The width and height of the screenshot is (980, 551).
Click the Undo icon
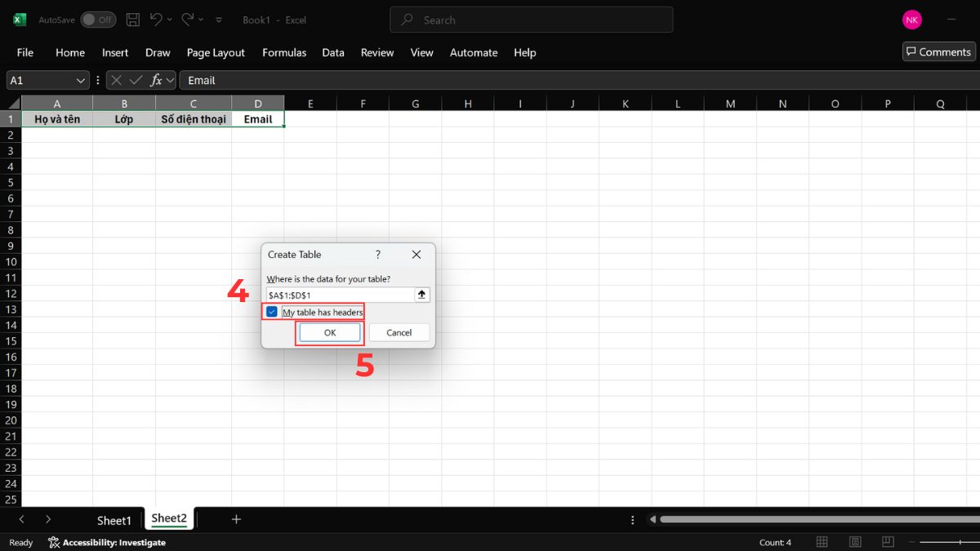click(x=156, y=20)
